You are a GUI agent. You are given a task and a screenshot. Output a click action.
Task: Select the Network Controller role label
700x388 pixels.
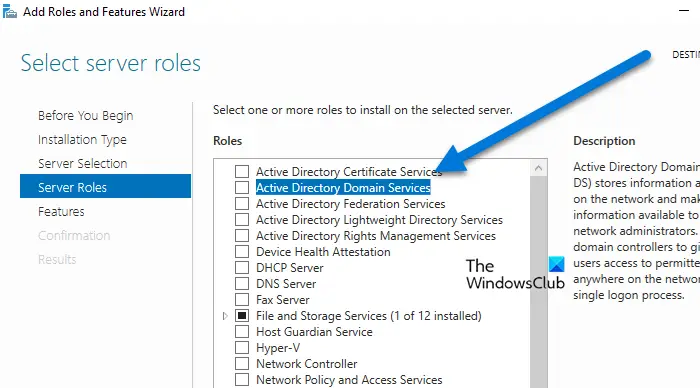307,364
